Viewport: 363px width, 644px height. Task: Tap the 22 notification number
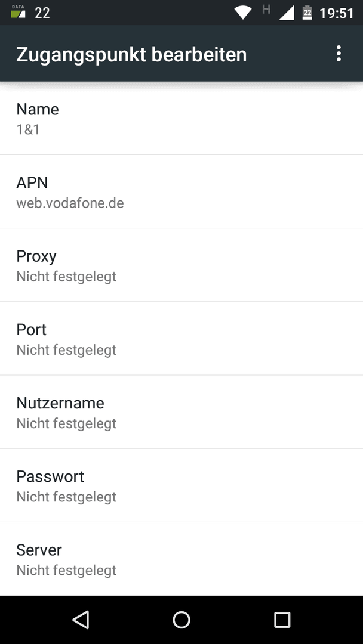tap(42, 13)
